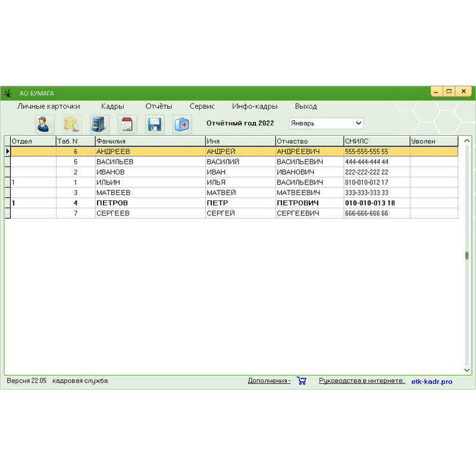
Task: Click the tree app icon in title bar
Action: tap(8, 93)
